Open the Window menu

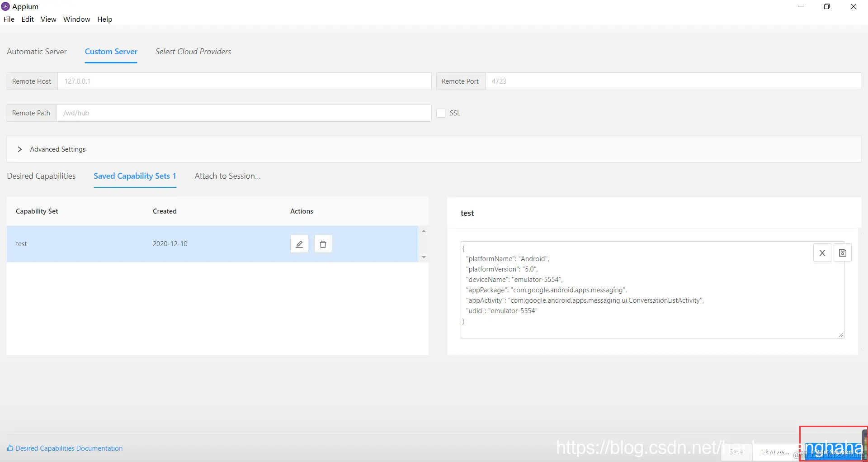77,19
